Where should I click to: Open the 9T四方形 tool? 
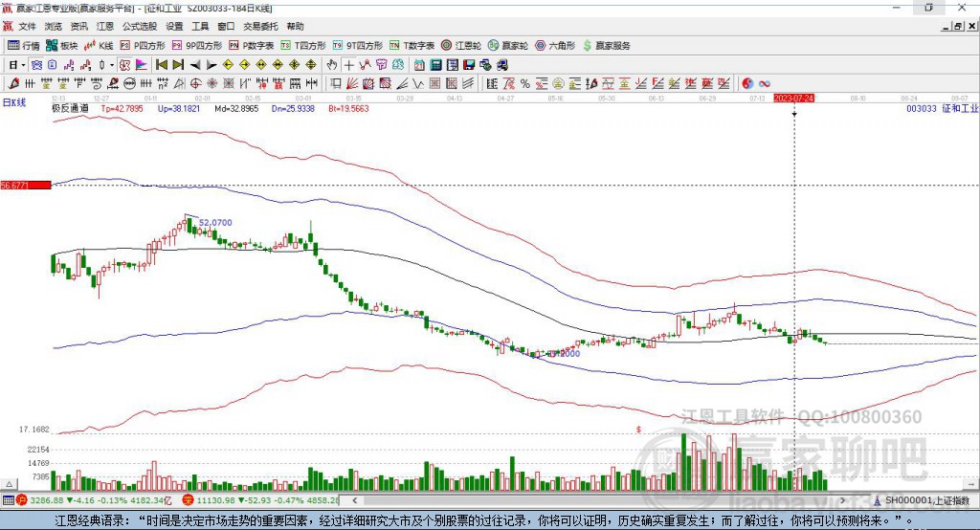tap(358, 46)
